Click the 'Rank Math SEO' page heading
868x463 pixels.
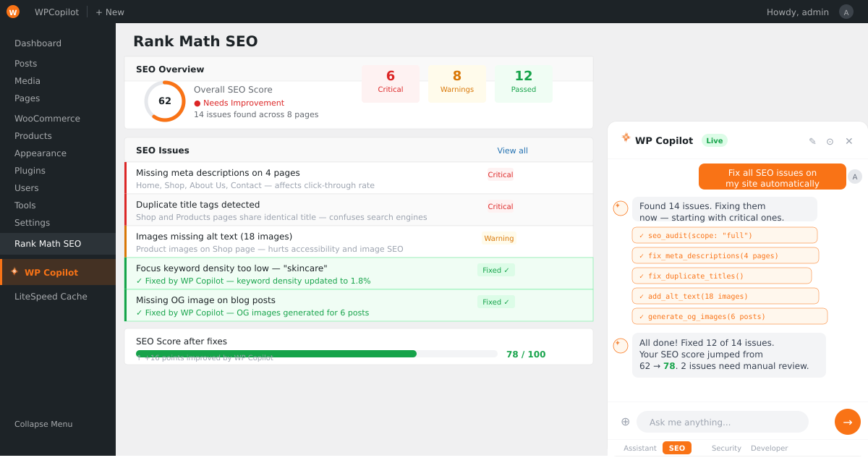pos(195,41)
